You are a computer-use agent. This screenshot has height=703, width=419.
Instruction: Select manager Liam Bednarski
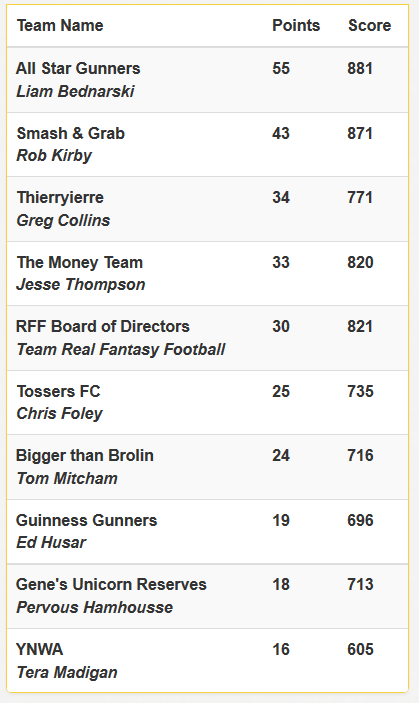click(75, 91)
